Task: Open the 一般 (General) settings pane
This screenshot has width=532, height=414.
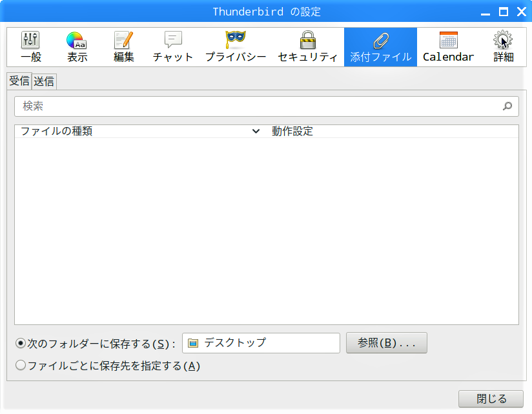Action: [31, 47]
